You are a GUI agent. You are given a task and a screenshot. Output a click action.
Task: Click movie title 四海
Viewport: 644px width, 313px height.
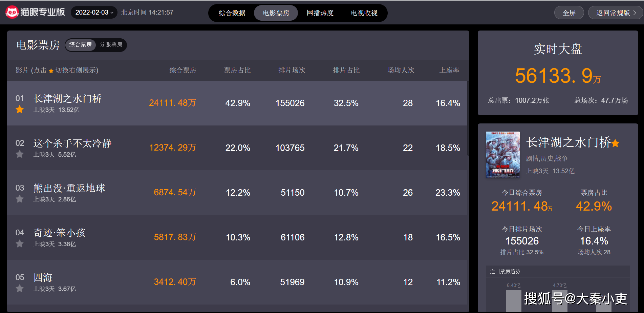[43, 278]
